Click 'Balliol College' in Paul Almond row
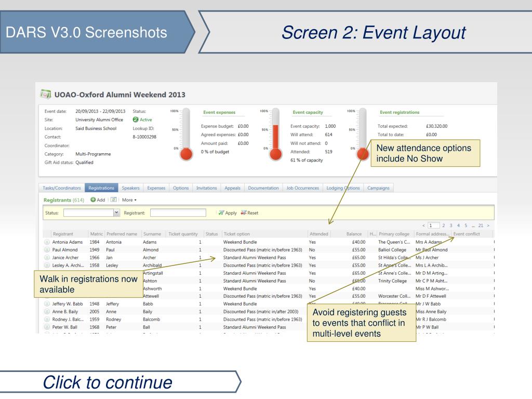The image size is (532, 399). pos(392,250)
